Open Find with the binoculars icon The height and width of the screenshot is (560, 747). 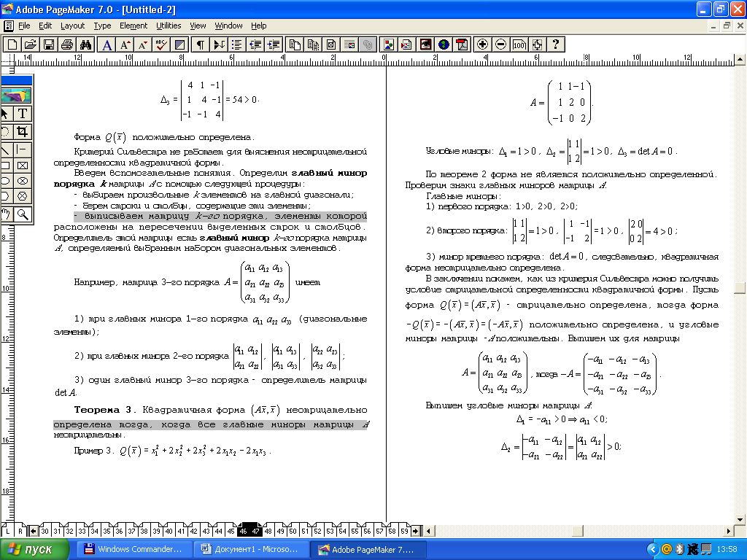pos(85,44)
